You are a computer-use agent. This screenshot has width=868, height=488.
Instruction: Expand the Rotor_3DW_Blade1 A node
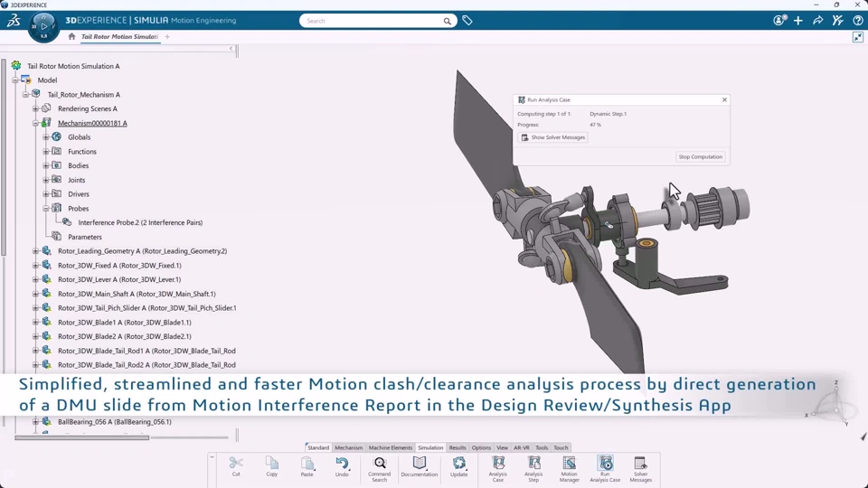coord(36,322)
